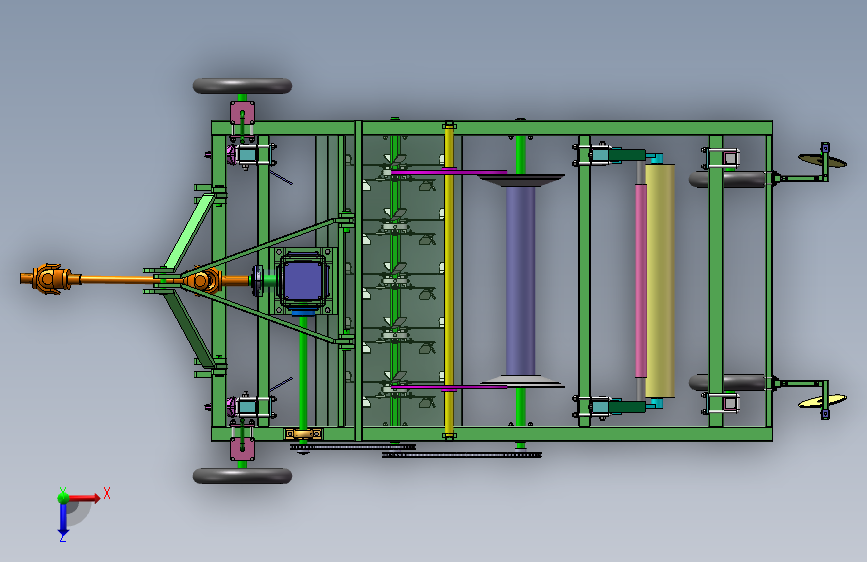Select the thin yellow cross shaft
867x562 pixels.
coord(449,281)
